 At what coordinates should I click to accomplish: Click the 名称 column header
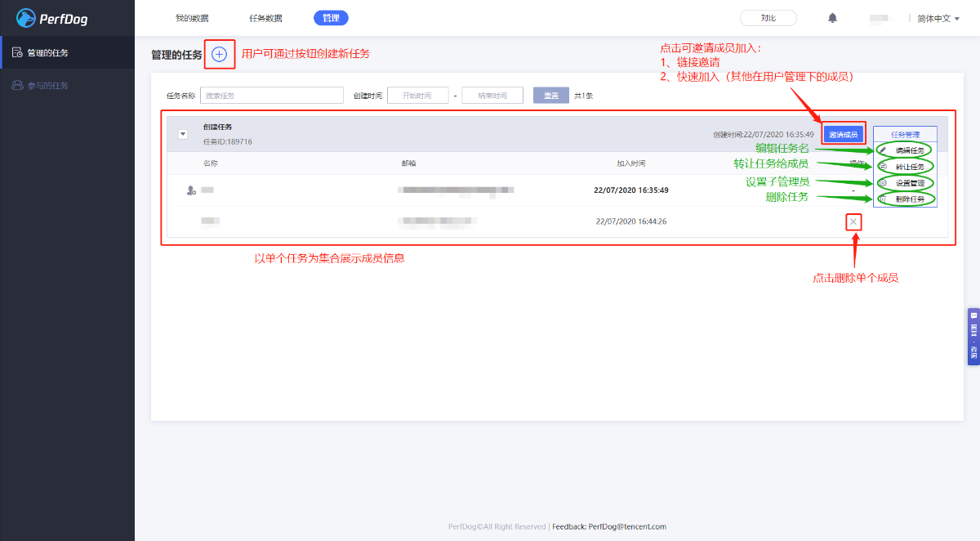pyautogui.click(x=211, y=163)
